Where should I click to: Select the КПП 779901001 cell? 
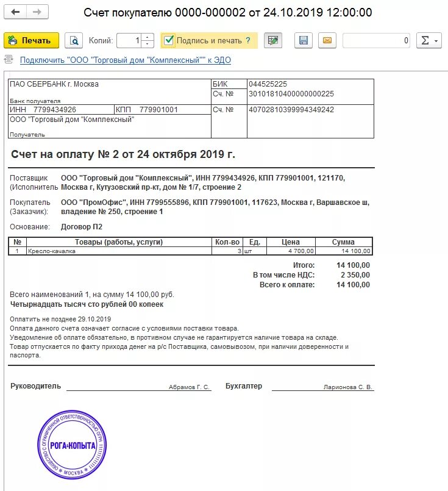pos(163,110)
